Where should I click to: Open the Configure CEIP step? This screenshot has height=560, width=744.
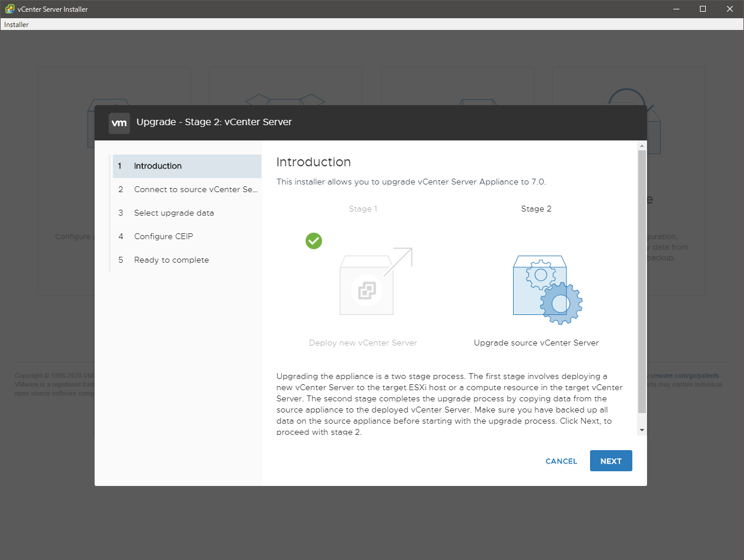[163, 237]
